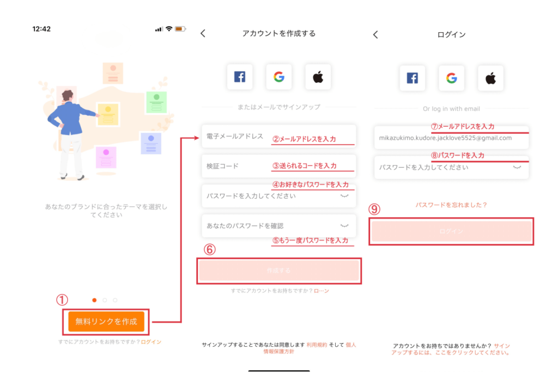The height and width of the screenshot is (392, 558).
Task: Click the onboarding illustration of man
Action: [106, 121]
